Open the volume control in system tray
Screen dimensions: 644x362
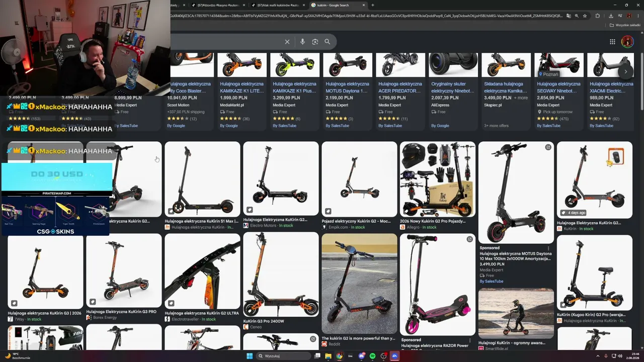[620, 356]
